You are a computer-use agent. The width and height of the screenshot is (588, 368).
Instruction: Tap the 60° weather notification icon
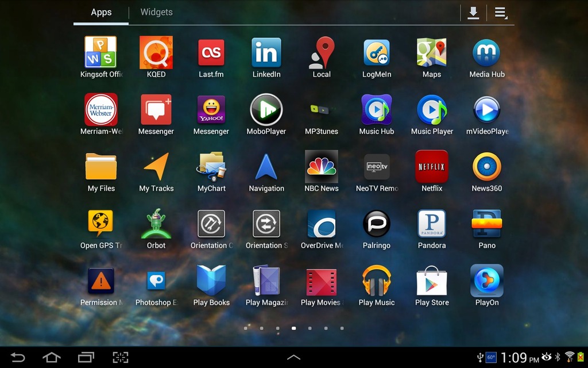click(x=491, y=357)
